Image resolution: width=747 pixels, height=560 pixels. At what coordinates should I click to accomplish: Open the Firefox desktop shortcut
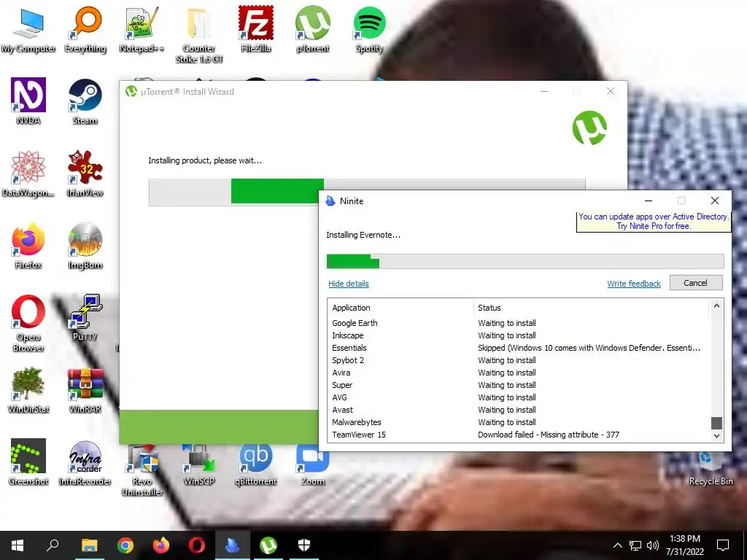click(x=28, y=246)
